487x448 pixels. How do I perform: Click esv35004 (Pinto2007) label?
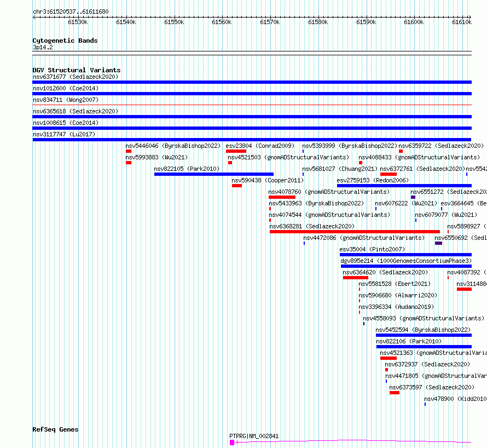tap(372, 249)
